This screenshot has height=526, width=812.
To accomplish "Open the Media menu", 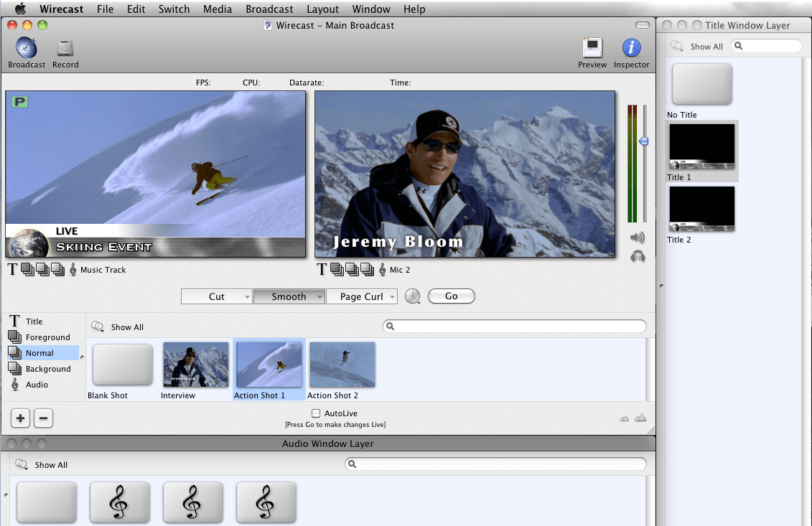I will 218,9.
